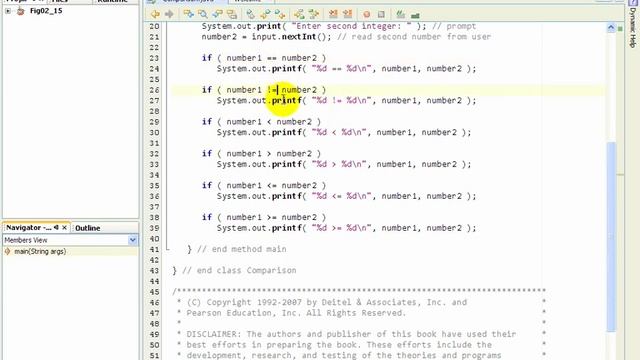The image size is (640, 360).
Task: Expand the Fig02_15 project node
Action: click(x=8, y=11)
